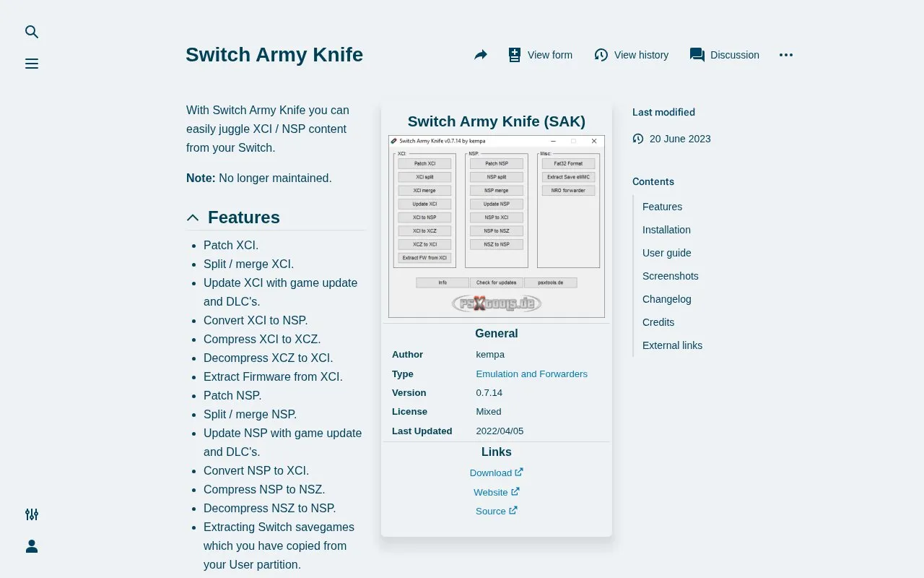Click external link icon next to Download
Image resolution: width=924 pixels, height=578 pixels.
519,472
